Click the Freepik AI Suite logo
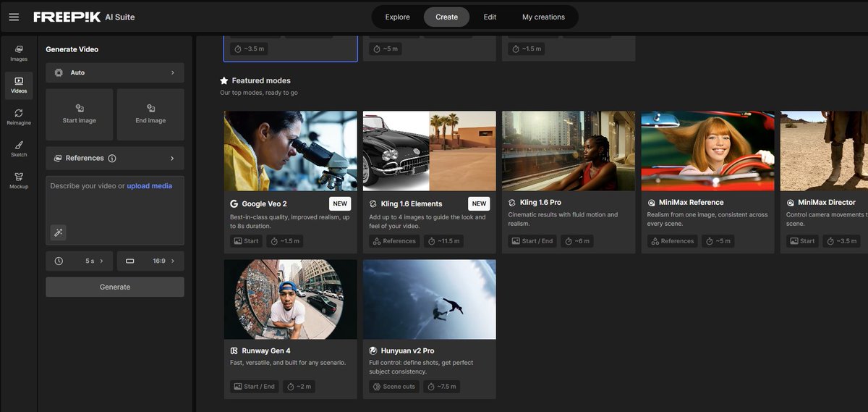This screenshot has height=412, width=868. pyautogui.click(x=84, y=17)
